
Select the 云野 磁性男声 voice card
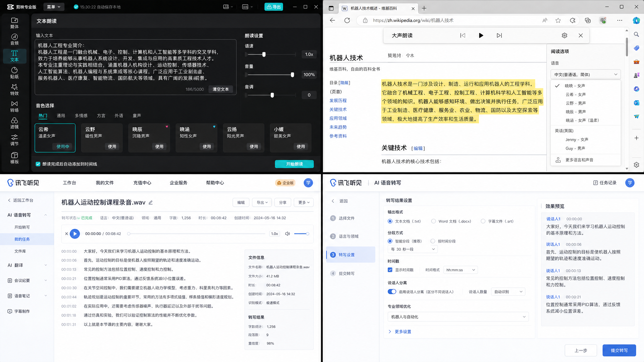pos(102,138)
